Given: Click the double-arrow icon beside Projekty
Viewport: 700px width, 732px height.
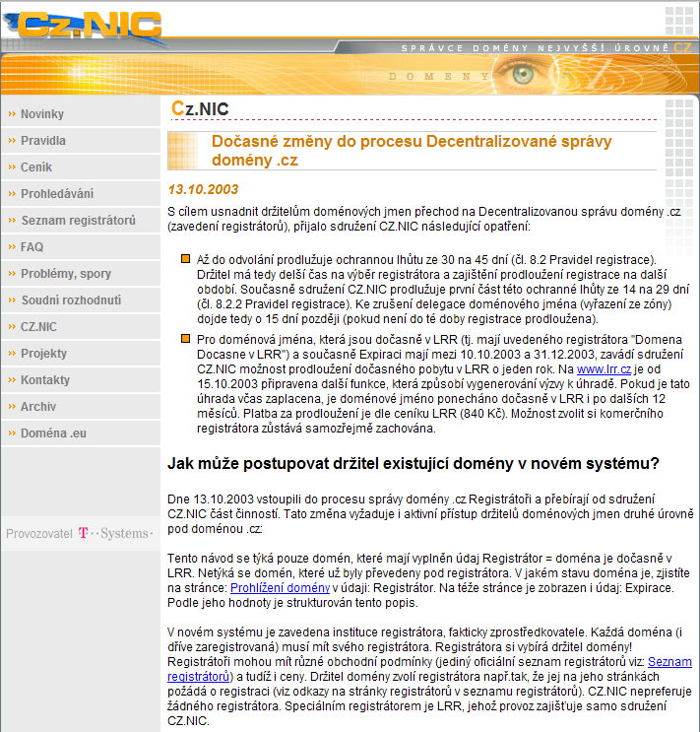Looking at the screenshot, I should [12, 354].
